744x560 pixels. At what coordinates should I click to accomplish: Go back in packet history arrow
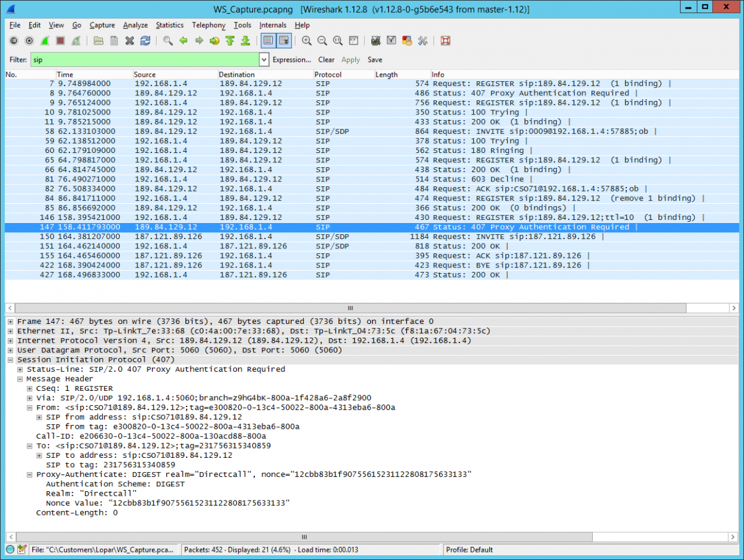pos(184,41)
